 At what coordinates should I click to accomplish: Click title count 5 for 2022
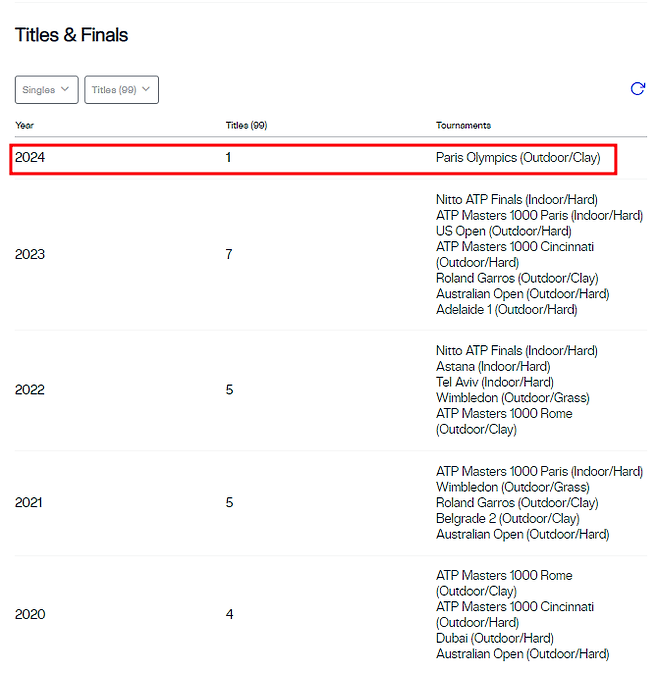[x=230, y=390]
